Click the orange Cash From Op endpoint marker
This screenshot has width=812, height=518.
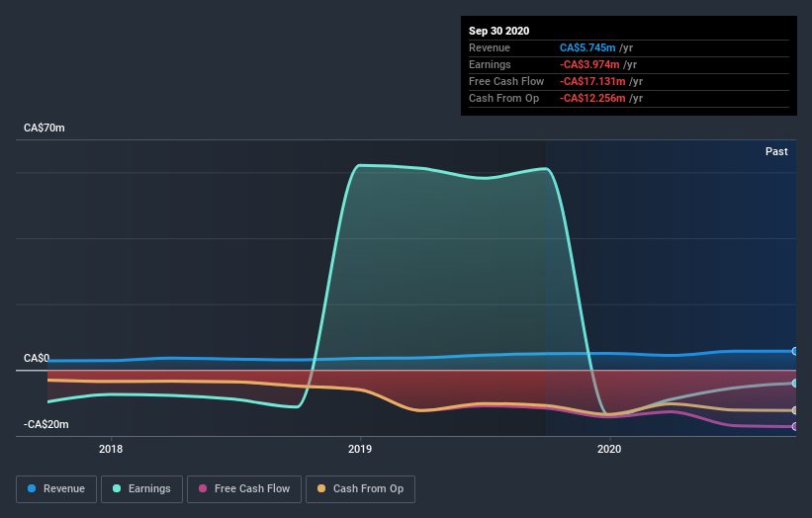pos(794,410)
